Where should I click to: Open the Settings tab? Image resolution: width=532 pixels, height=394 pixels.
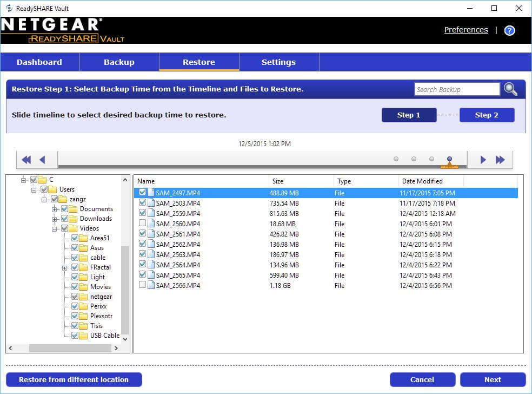[x=278, y=62]
